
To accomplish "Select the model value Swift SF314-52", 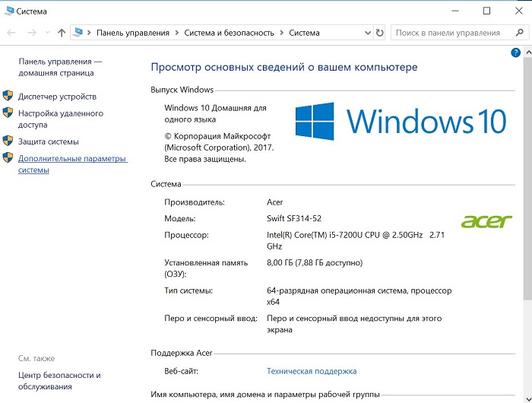I will (x=294, y=218).
